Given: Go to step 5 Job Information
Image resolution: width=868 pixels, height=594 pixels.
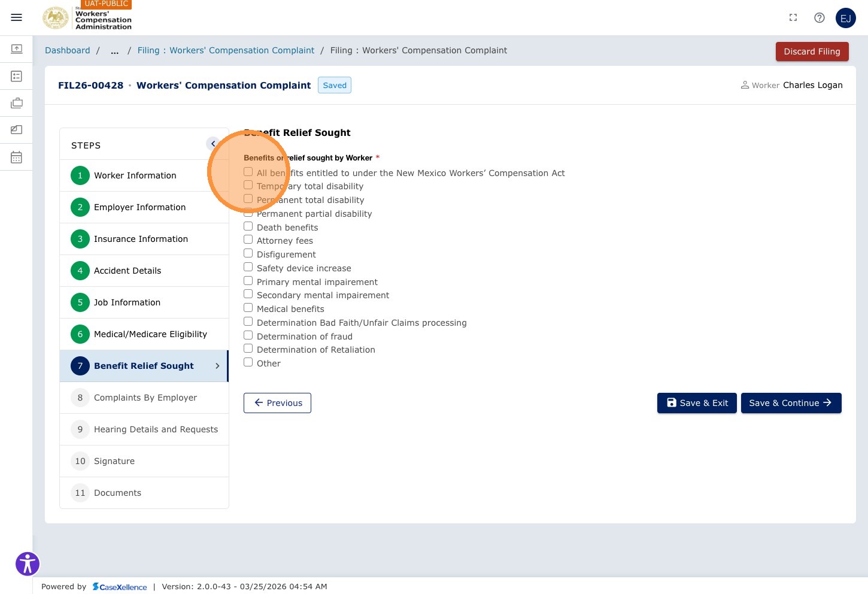Looking at the screenshot, I should coord(144,302).
